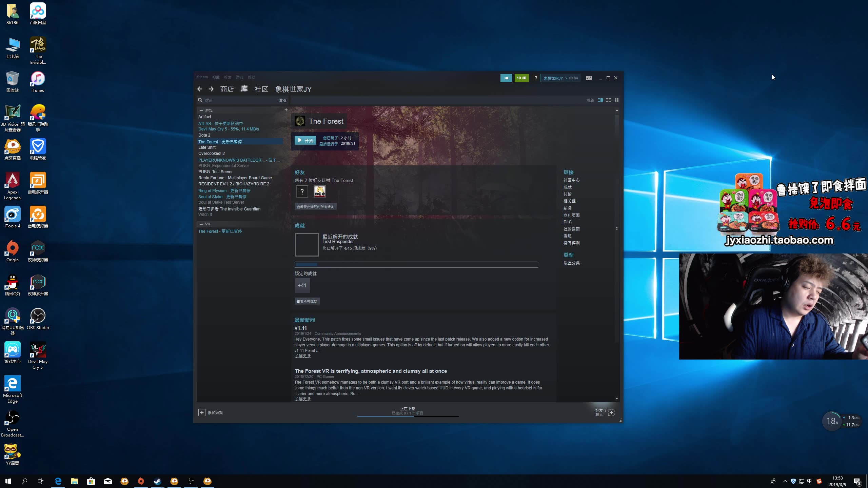Open the 好友 menu
This screenshot has width=868, height=488.
(x=228, y=77)
